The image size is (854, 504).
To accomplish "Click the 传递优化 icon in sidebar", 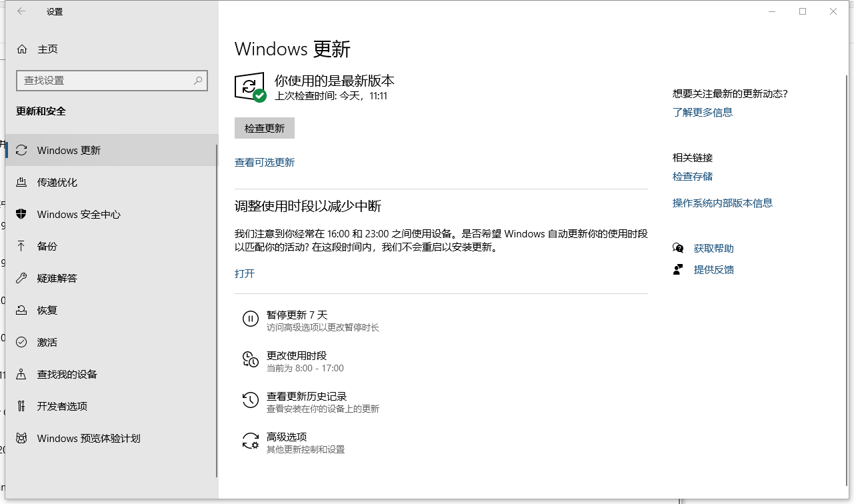I will point(22,182).
